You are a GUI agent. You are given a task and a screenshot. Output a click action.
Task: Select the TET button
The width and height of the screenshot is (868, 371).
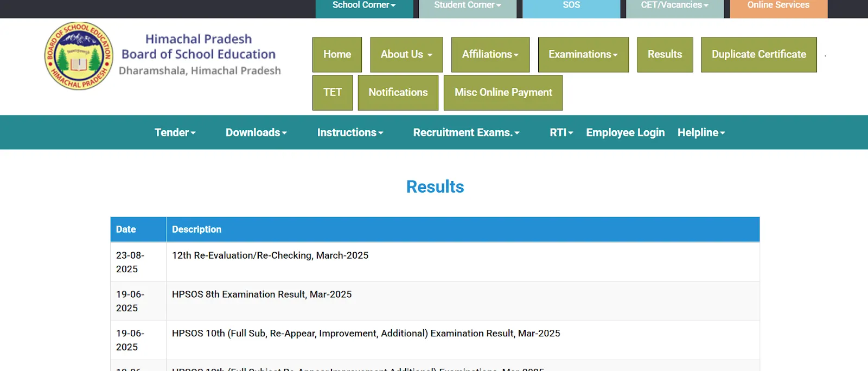[333, 93]
